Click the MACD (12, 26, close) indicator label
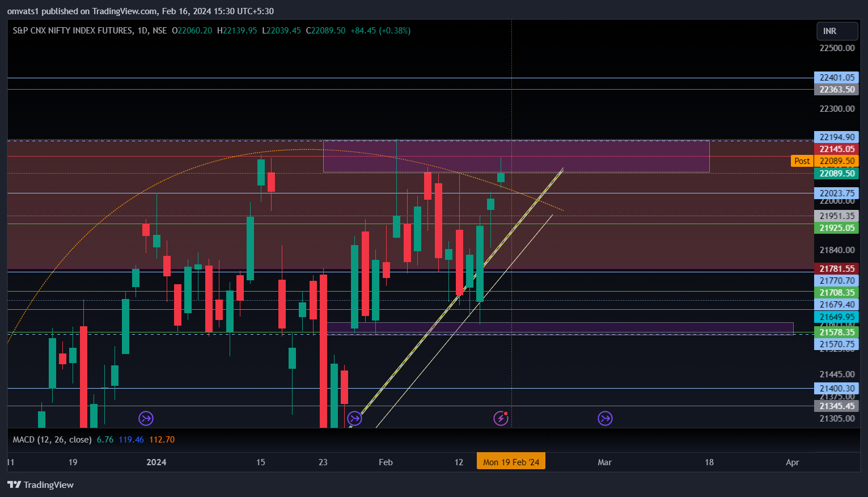868x497 pixels. click(52, 440)
